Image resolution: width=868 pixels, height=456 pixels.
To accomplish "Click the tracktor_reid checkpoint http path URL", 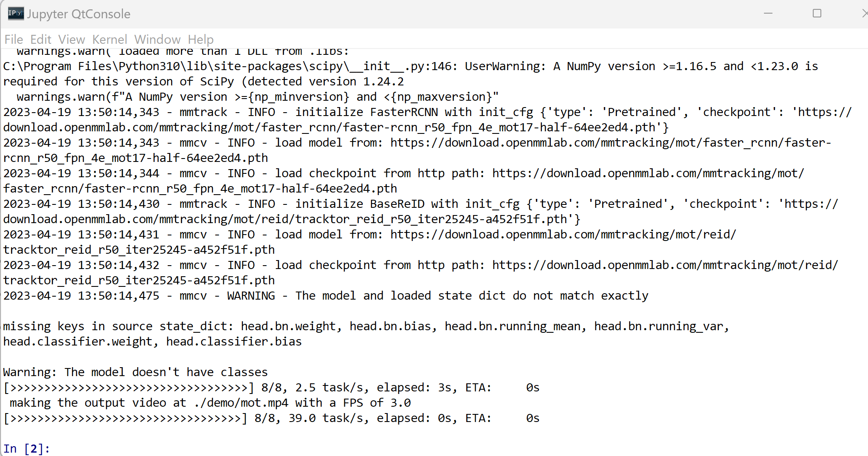I will (421, 272).
